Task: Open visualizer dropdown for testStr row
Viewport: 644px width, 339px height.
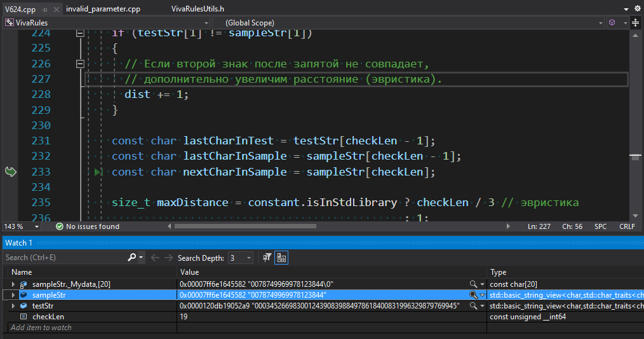Action: click(x=482, y=306)
